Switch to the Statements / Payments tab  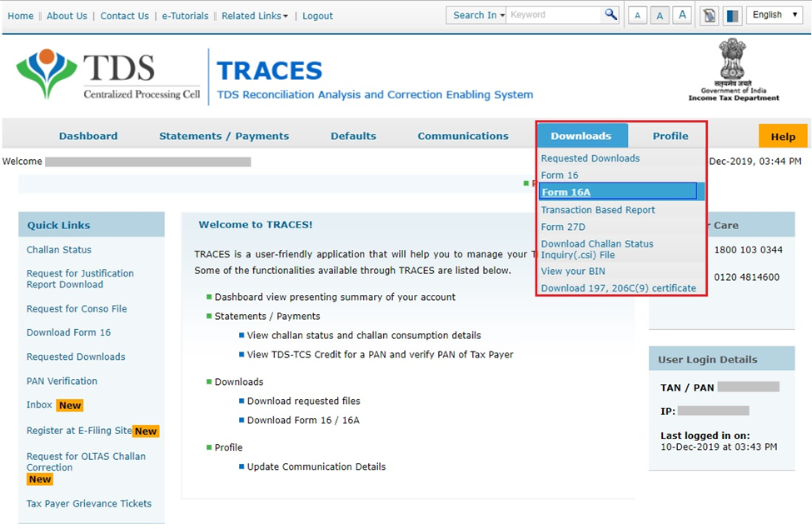pyautogui.click(x=224, y=135)
